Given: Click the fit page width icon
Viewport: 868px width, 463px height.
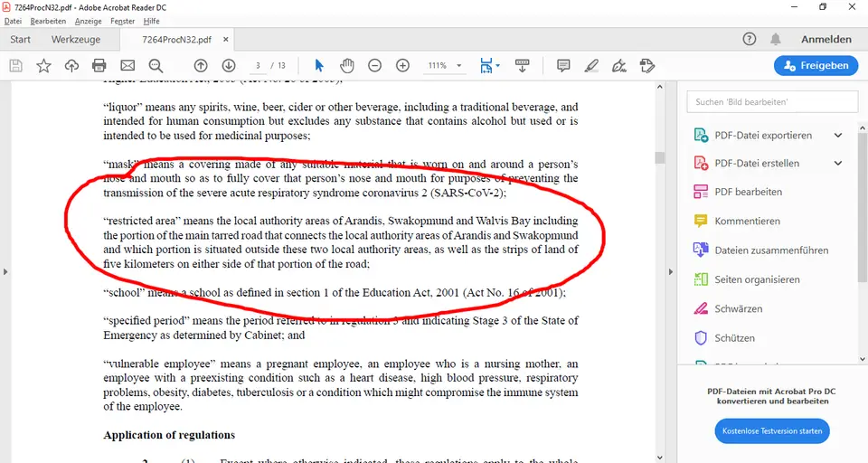Looking at the screenshot, I should tap(486, 66).
